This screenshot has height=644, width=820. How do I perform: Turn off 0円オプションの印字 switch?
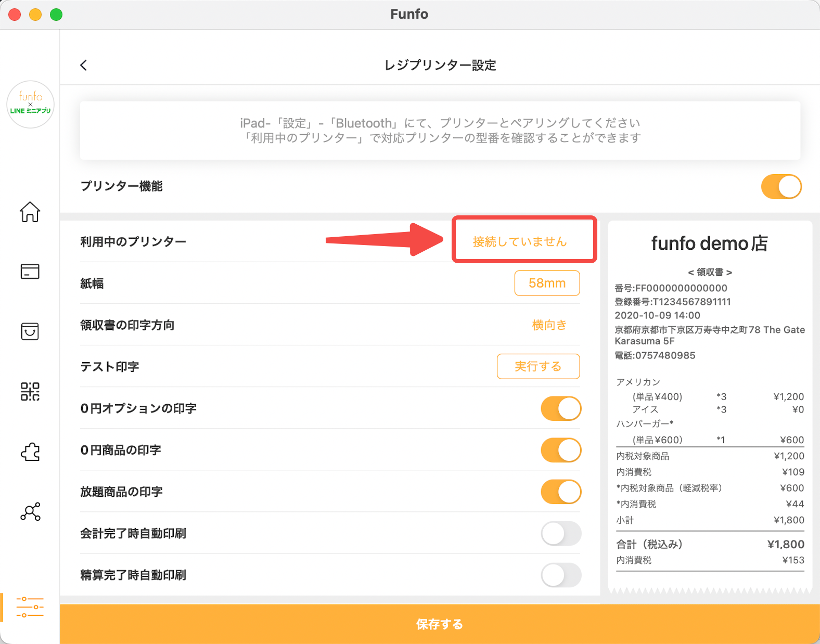click(560, 408)
